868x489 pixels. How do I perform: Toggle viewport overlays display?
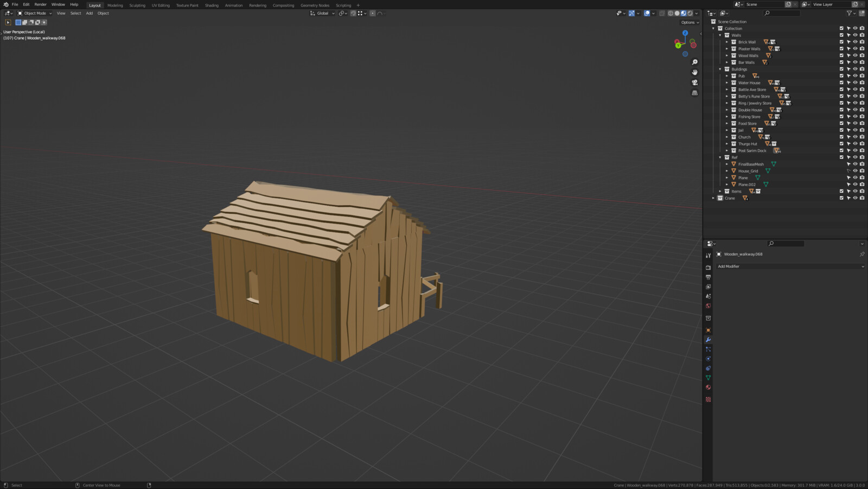pyautogui.click(x=647, y=13)
